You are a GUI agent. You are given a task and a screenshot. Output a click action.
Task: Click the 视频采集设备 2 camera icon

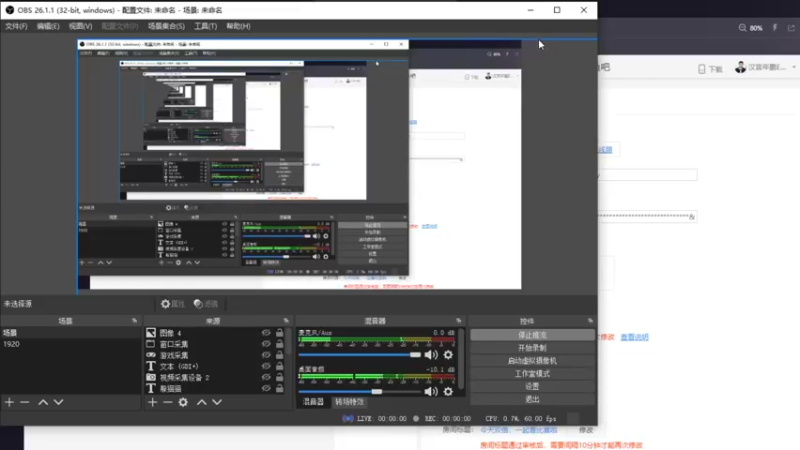pos(151,378)
